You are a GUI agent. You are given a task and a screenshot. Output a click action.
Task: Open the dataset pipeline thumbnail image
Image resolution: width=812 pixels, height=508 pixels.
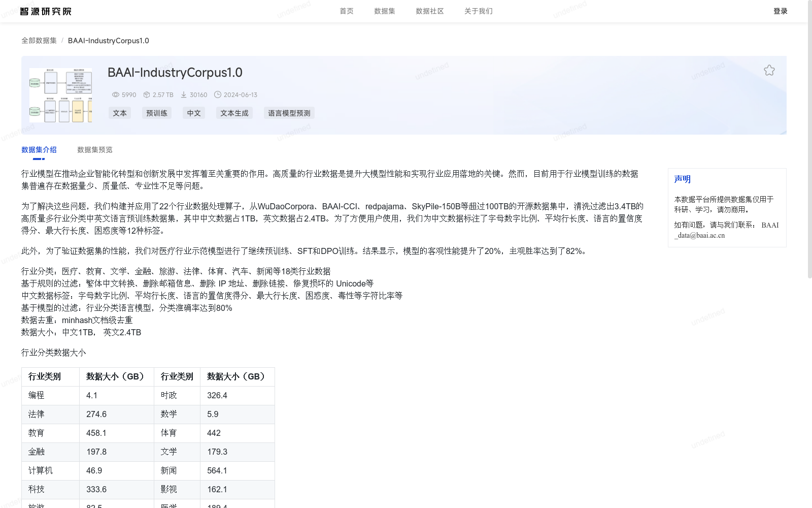click(x=61, y=95)
